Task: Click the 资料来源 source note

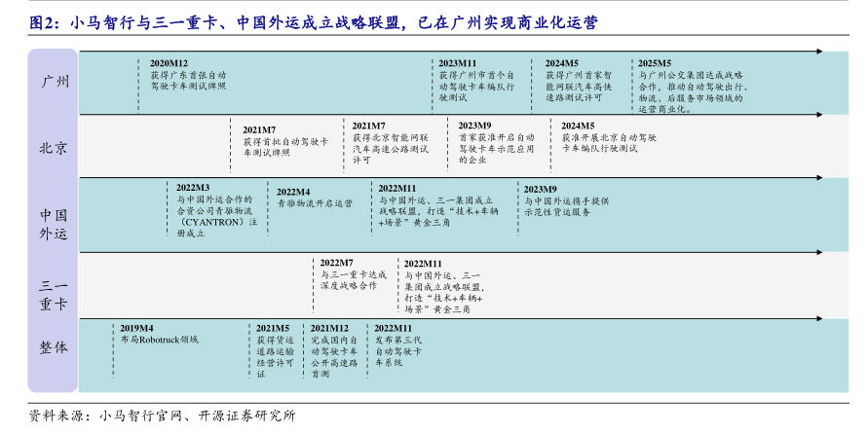Action: 162,415
